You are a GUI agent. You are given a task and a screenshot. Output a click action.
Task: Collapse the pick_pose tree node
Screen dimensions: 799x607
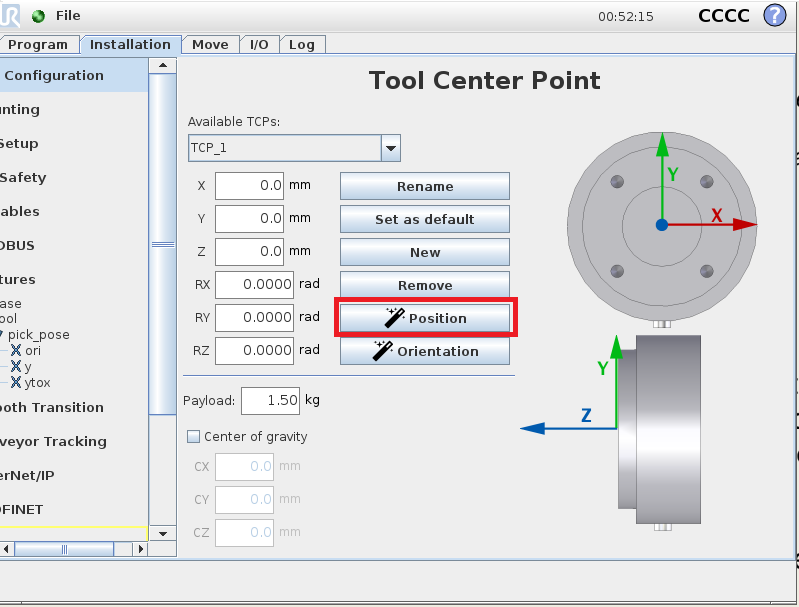[2, 334]
